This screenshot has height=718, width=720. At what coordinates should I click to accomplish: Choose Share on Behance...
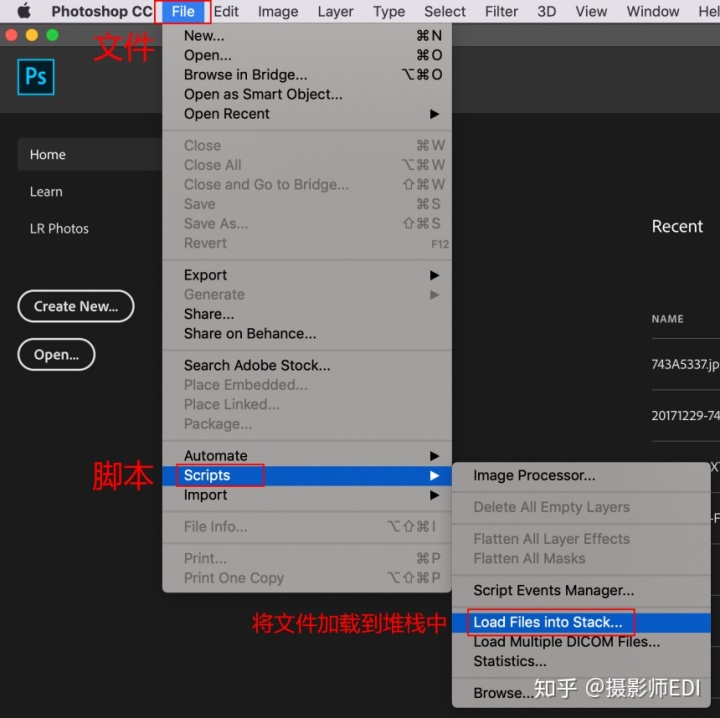pyautogui.click(x=307, y=334)
